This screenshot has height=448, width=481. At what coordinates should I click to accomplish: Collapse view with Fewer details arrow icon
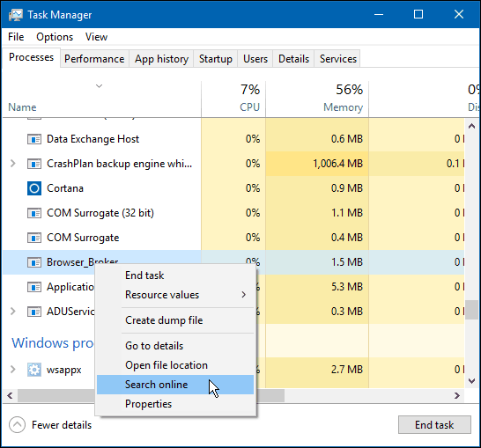pyautogui.click(x=18, y=425)
